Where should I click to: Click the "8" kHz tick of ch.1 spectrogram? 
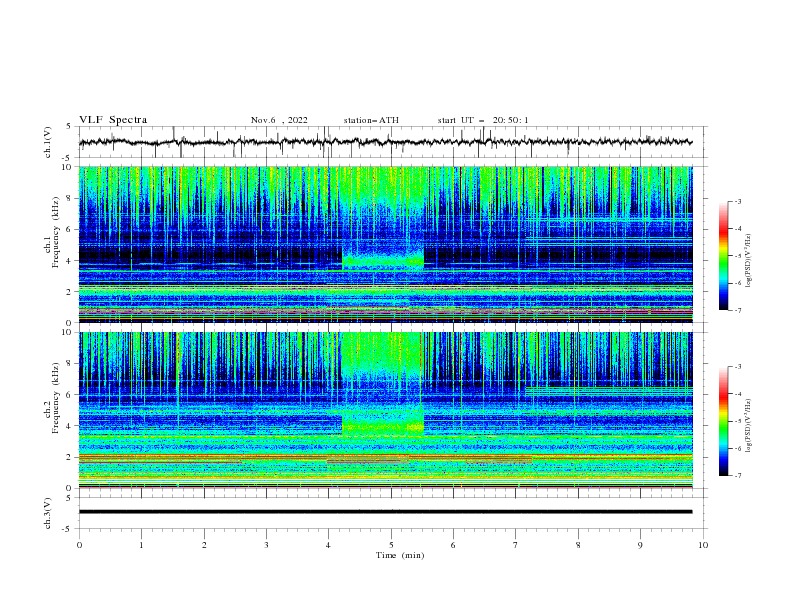click(71, 198)
